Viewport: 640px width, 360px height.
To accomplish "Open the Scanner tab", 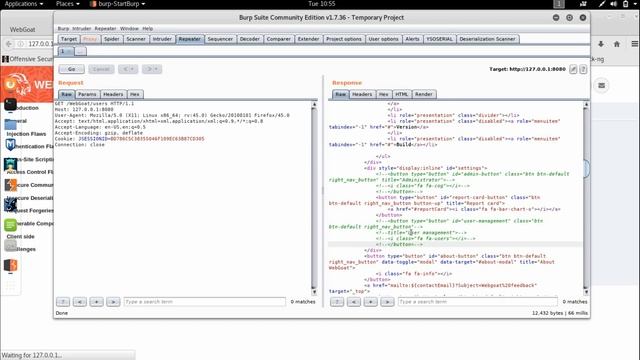I will [136, 39].
